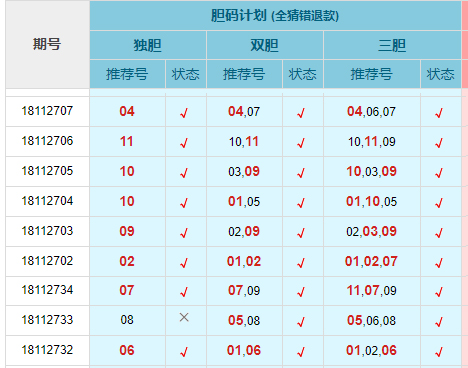Viewport: 468px width, 368px height.
Task: Select the 胆码计划 header
Action: click(x=275, y=16)
